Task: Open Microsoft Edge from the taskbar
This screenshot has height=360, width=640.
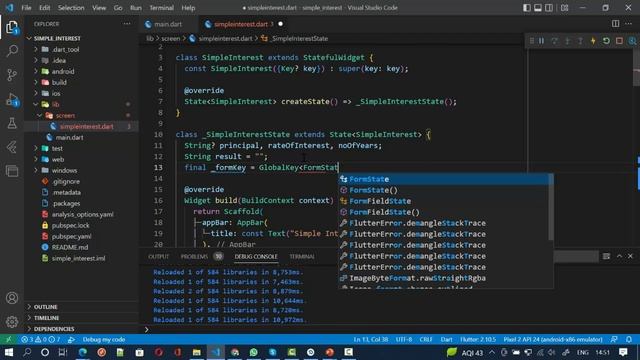Action: (83, 352)
